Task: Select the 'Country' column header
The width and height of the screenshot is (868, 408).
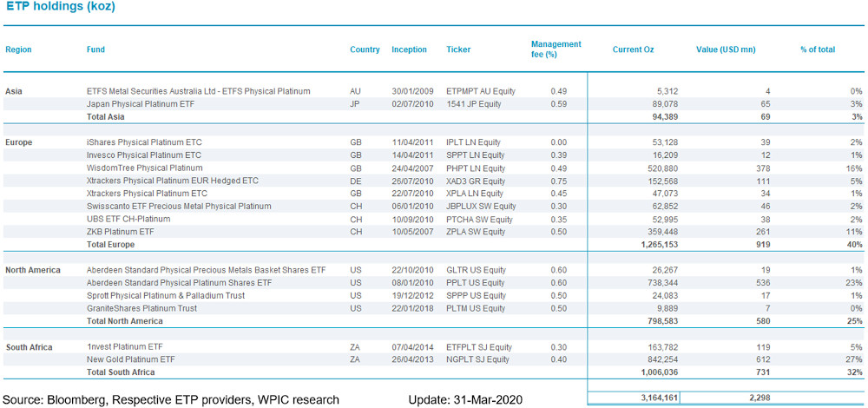Action: pos(365,49)
